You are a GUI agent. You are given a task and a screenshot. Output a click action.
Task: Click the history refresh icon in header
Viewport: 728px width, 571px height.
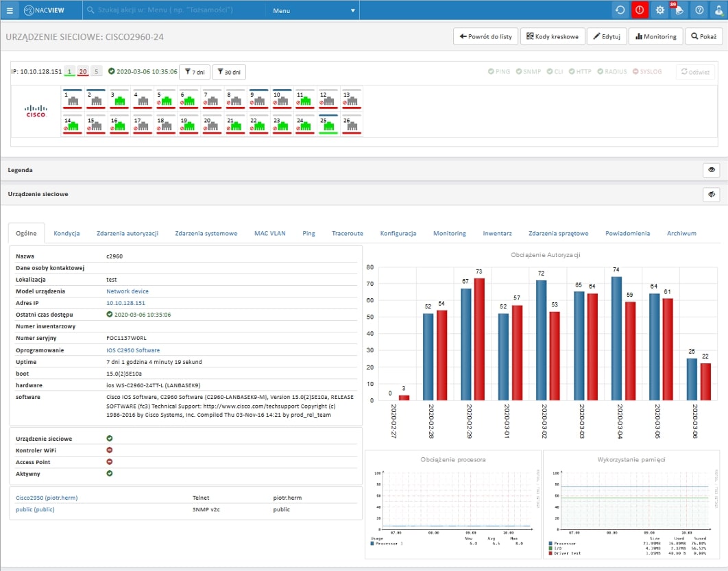click(x=620, y=10)
